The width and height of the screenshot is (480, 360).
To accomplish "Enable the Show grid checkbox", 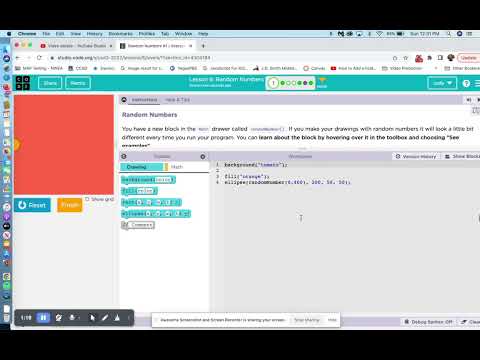I will 87,199.
